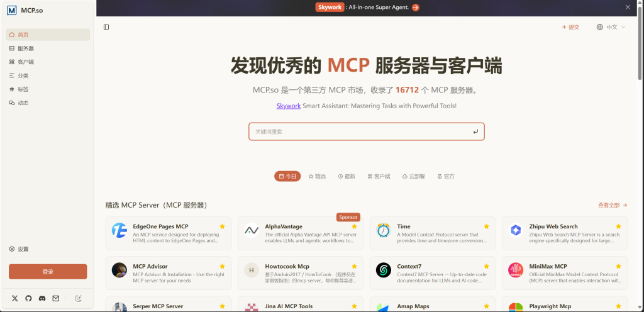
Task: Follow the Skywork hyperlink under the heading
Action: (289, 106)
